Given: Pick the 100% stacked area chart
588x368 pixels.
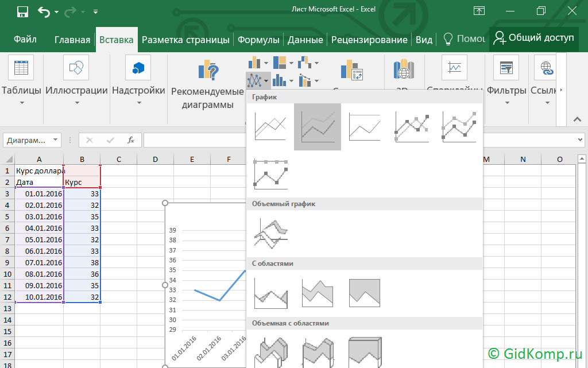Looking at the screenshot, I should (364, 293).
